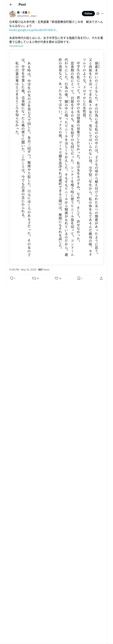Go back using the arrow icon

point(11,5)
